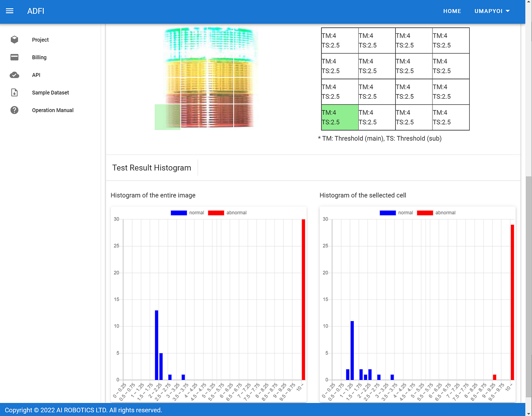Viewport: 532px width, 416px height.
Task: Select the HOME menu item
Action: (452, 11)
